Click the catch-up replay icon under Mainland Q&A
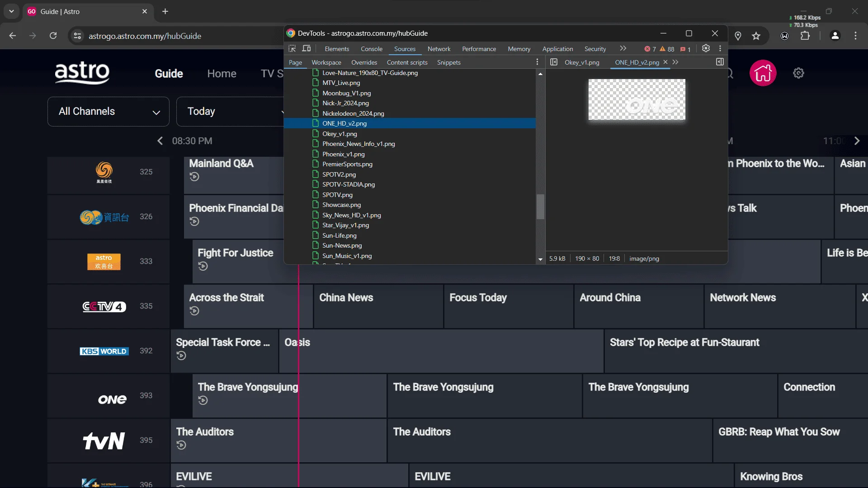The image size is (868, 488). point(194,177)
